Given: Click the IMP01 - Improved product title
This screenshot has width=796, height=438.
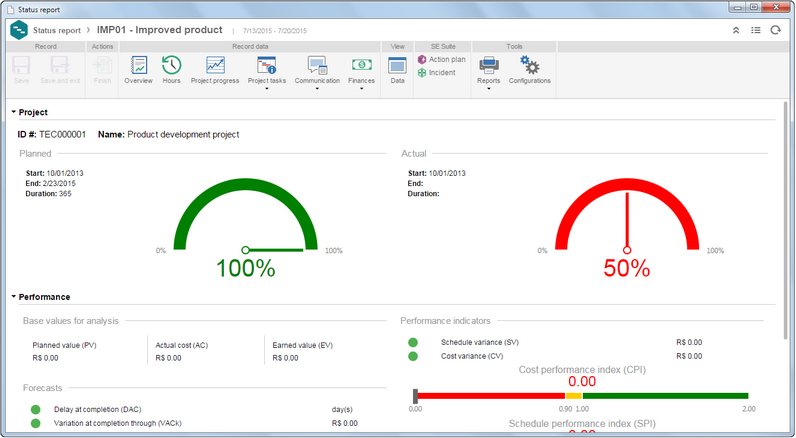Looking at the screenshot, I should pyautogui.click(x=159, y=30).
